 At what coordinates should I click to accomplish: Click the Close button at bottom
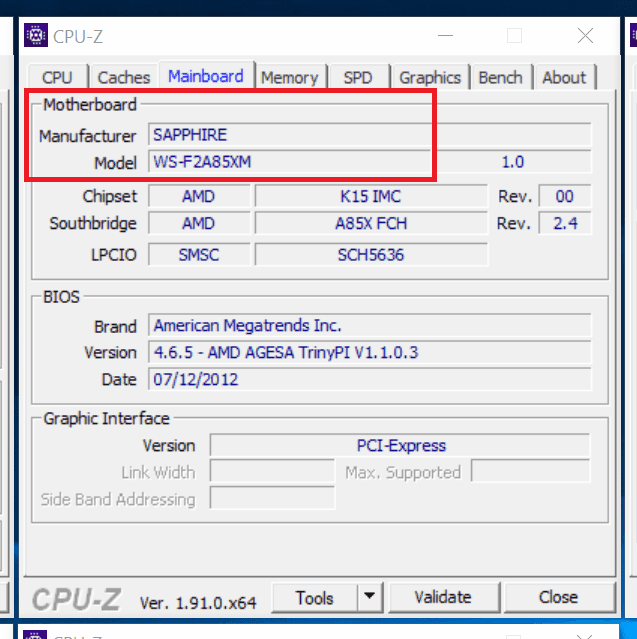559,597
